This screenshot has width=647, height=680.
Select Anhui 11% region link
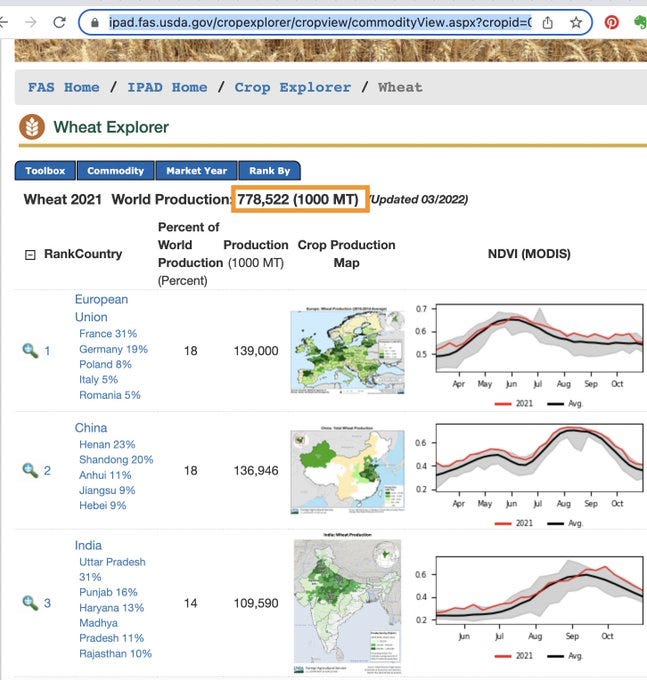click(105, 475)
